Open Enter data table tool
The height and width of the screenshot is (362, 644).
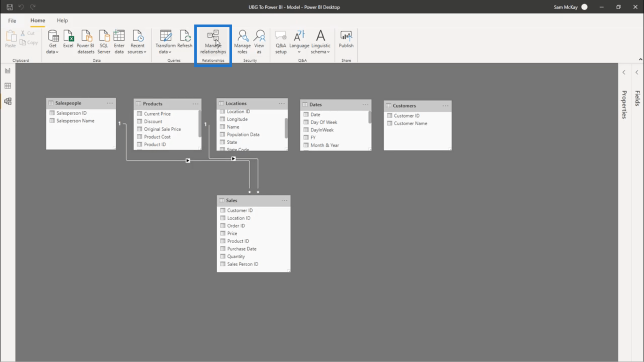pos(119,42)
